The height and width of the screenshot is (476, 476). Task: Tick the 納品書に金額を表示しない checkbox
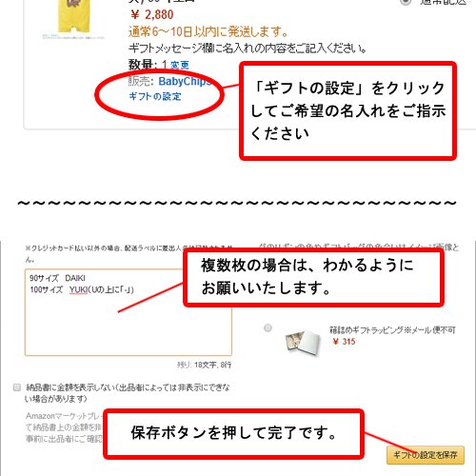coord(17,387)
